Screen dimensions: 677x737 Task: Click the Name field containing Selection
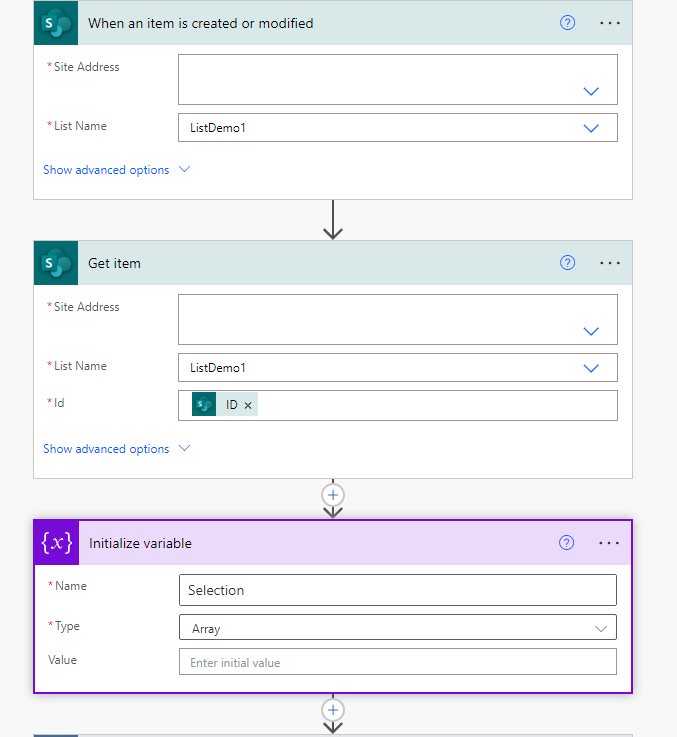398,590
